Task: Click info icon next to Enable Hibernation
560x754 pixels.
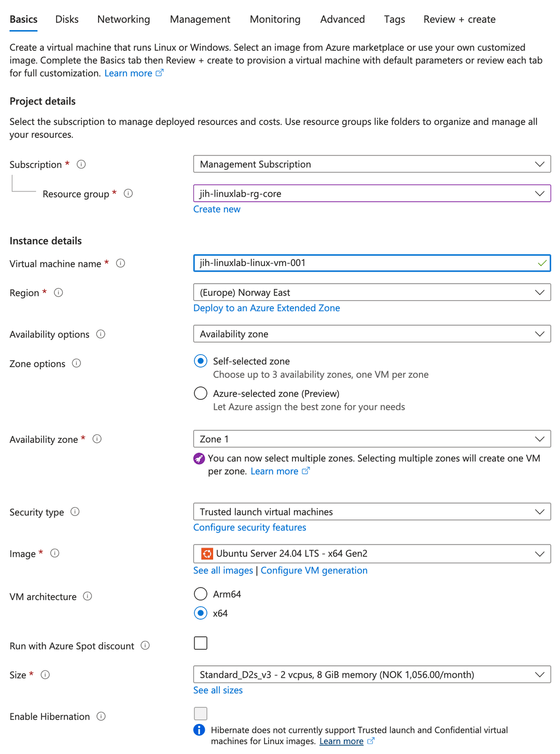Action: (101, 716)
